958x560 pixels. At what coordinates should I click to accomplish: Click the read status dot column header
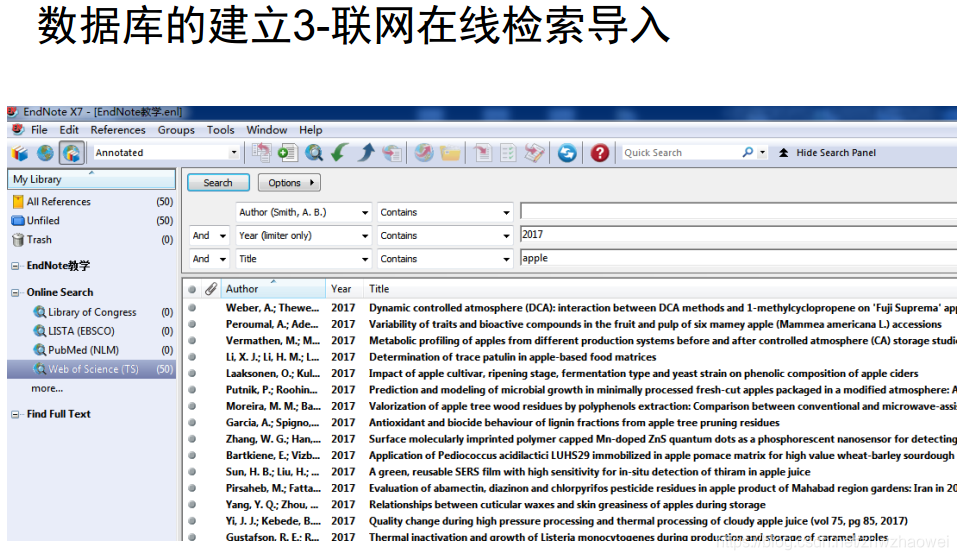[x=192, y=289]
